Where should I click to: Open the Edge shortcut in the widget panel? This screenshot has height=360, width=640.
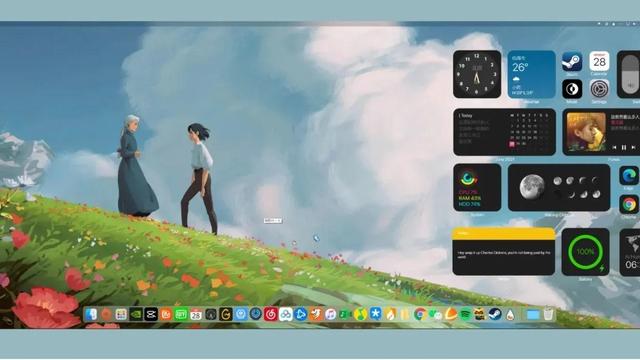(629, 176)
